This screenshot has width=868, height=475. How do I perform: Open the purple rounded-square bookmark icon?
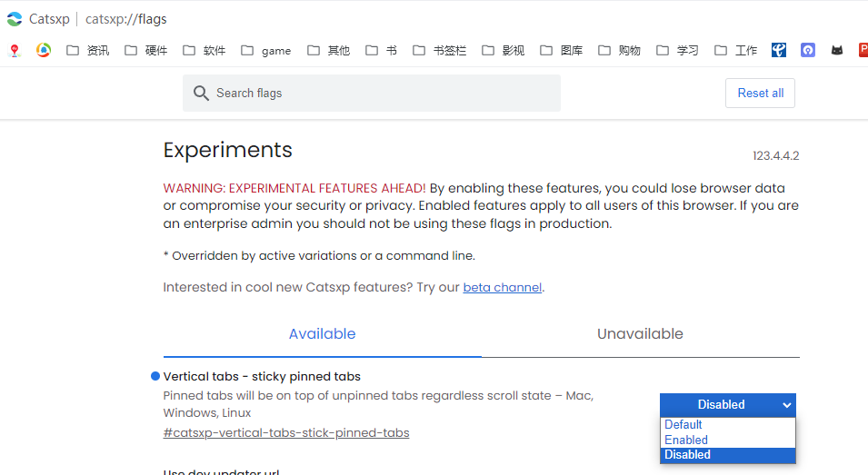point(808,50)
